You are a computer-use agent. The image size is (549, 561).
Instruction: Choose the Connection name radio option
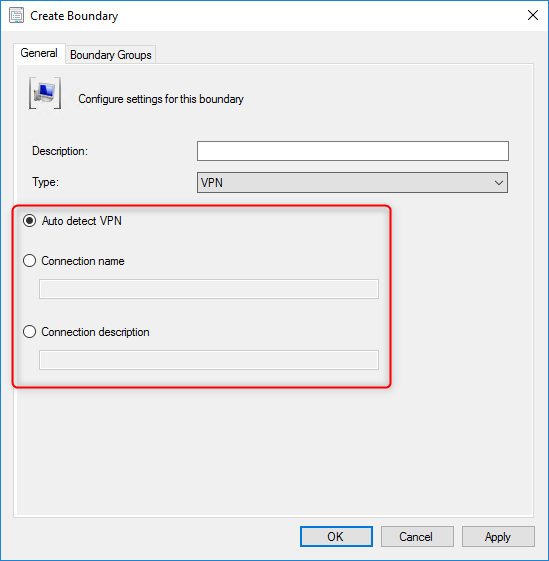[29, 261]
